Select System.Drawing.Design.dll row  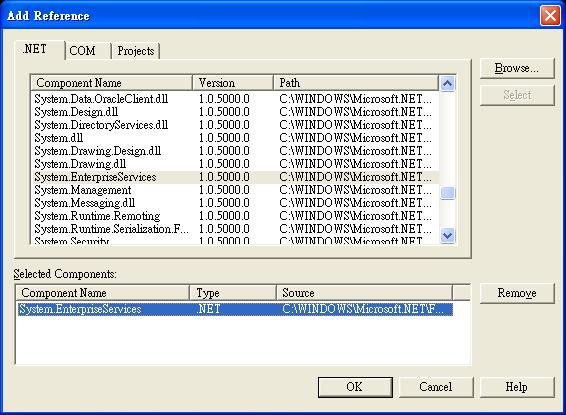click(235, 151)
